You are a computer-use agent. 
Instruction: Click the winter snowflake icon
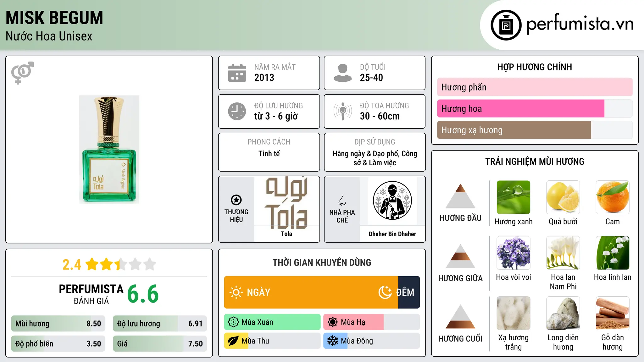pyautogui.click(x=333, y=341)
